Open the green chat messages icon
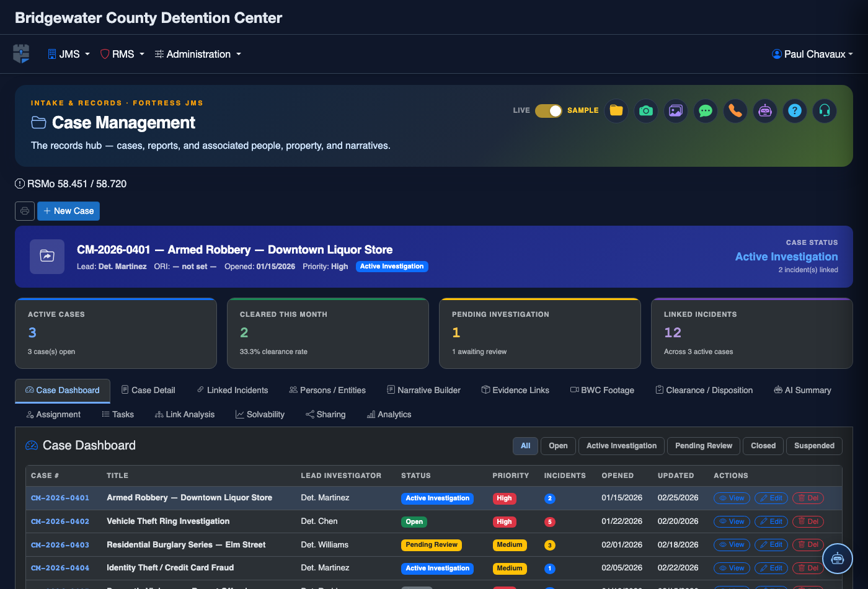 (706, 111)
